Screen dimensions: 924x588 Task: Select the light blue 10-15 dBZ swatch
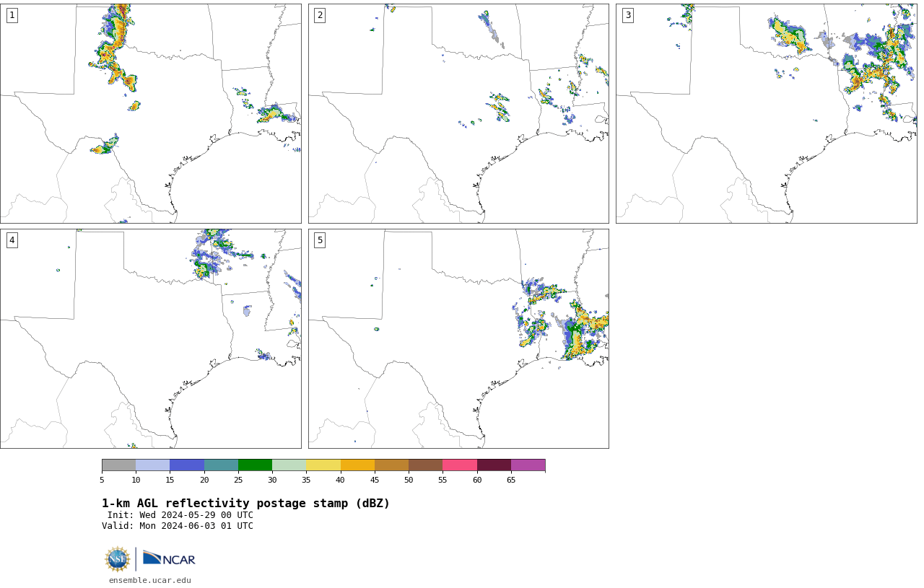coord(152,465)
